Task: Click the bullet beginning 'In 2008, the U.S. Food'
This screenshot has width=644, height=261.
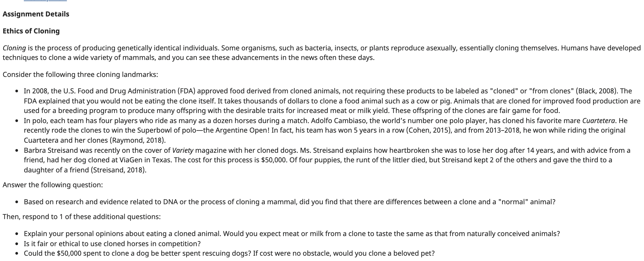Action: pos(332,101)
